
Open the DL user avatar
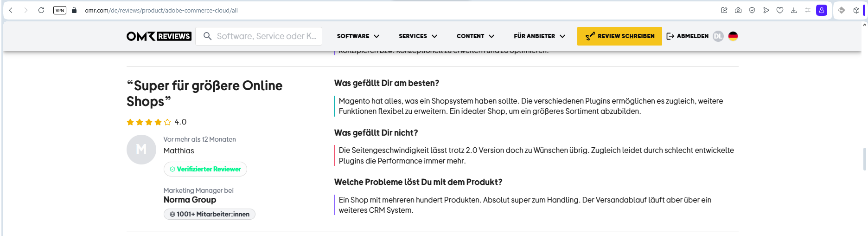(x=718, y=36)
